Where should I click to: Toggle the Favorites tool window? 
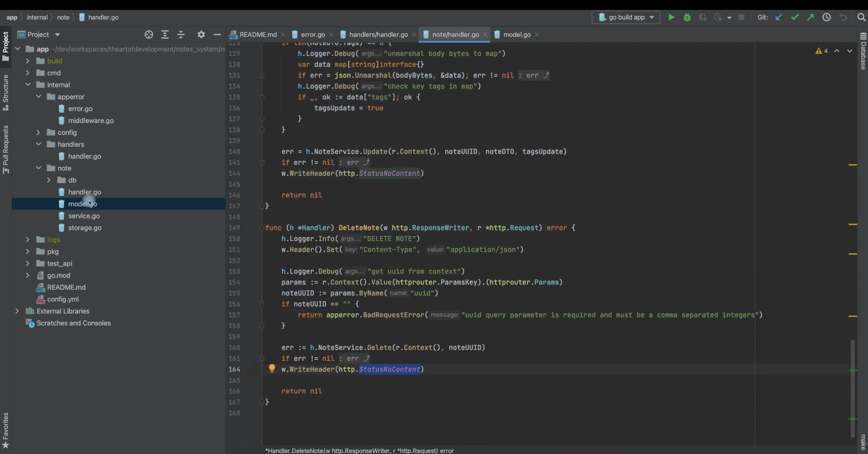(x=5, y=430)
